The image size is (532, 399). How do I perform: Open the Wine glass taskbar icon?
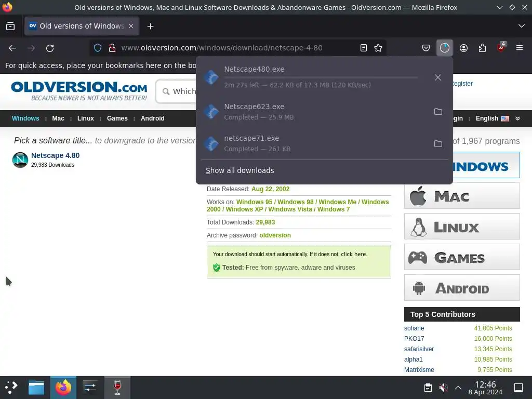click(x=117, y=388)
